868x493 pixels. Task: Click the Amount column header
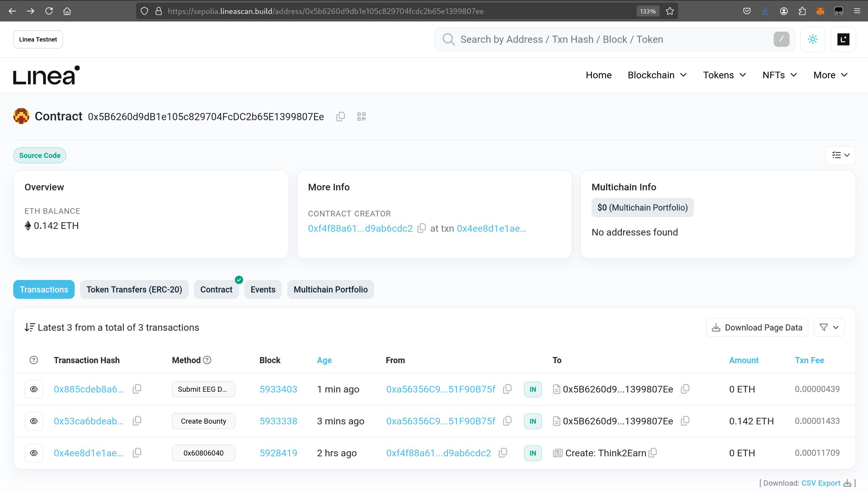tap(744, 360)
